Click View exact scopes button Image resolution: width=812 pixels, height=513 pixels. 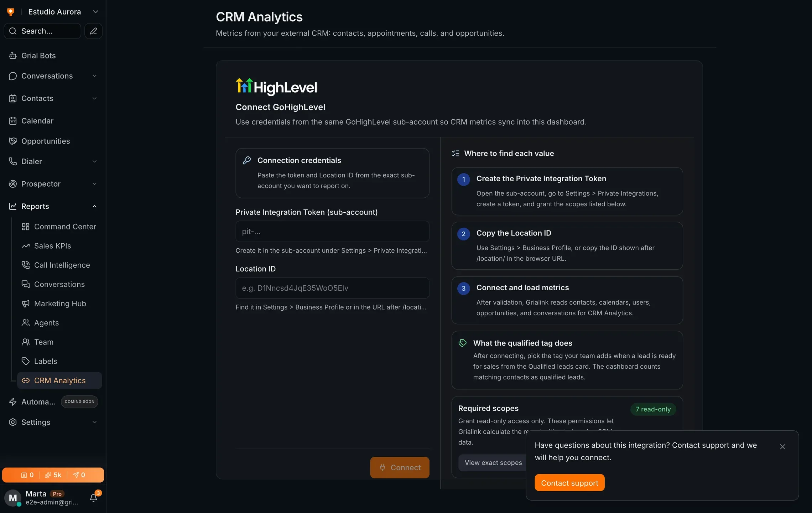pyautogui.click(x=493, y=462)
